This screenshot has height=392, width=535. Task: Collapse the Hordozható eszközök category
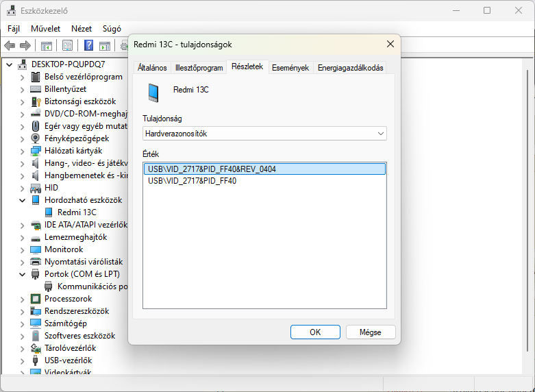tap(22, 200)
